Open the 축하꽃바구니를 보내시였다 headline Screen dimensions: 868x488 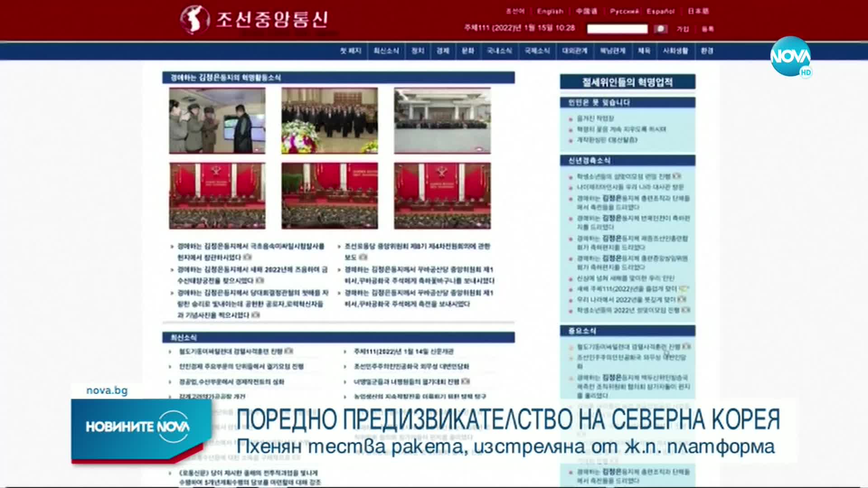[x=419, y=275]
